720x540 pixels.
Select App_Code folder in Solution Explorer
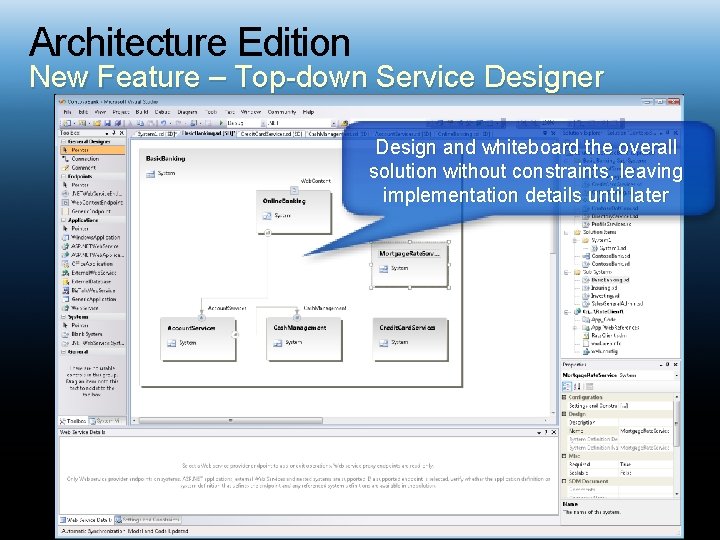(x=599, y=320)
